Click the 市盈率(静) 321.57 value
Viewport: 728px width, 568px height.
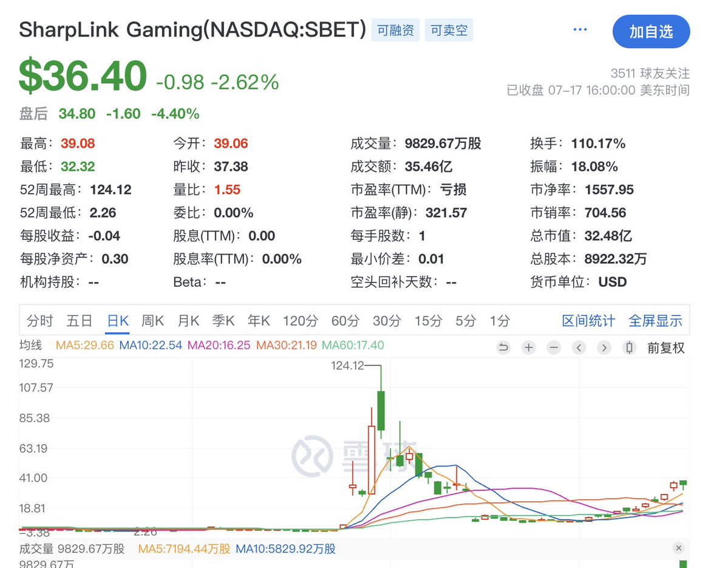pyautogui.click(x=446, y=213)
